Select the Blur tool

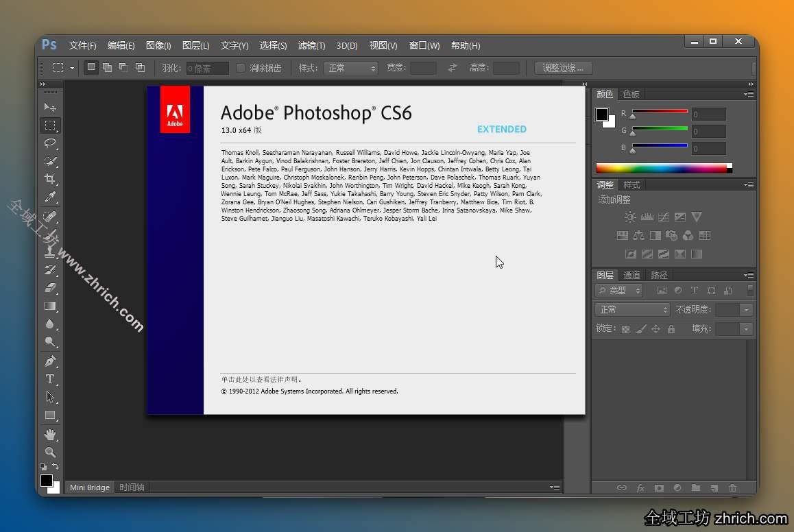[50, 324]
